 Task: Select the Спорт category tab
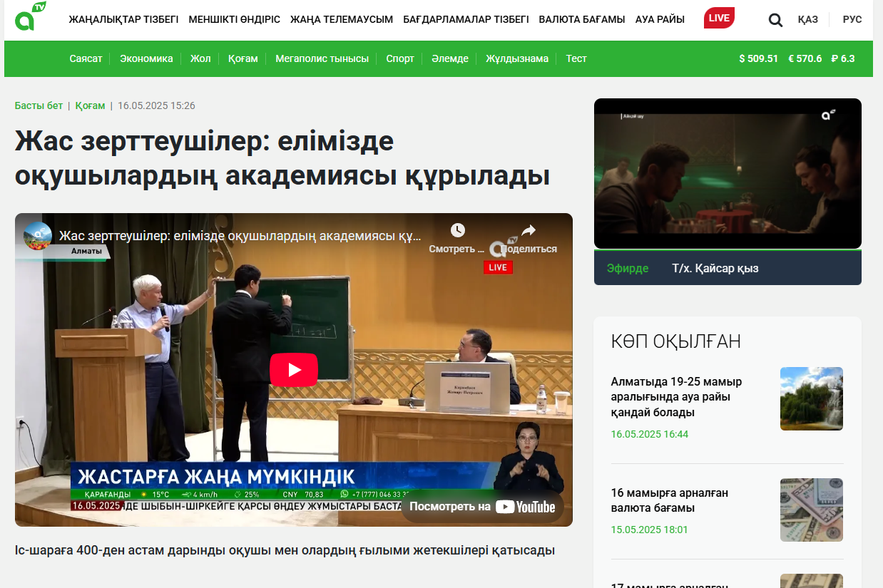point(400,58)
